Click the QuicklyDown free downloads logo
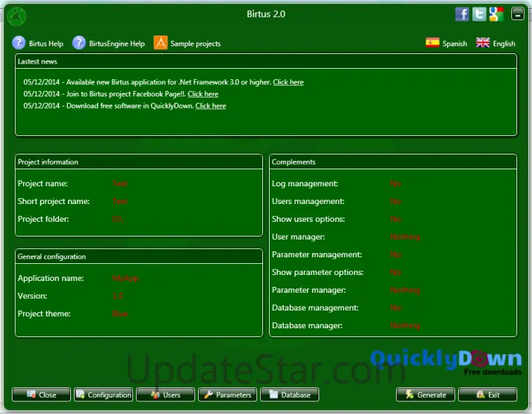The height and width of the screenshot is (414, 532). tap(446, 362)
